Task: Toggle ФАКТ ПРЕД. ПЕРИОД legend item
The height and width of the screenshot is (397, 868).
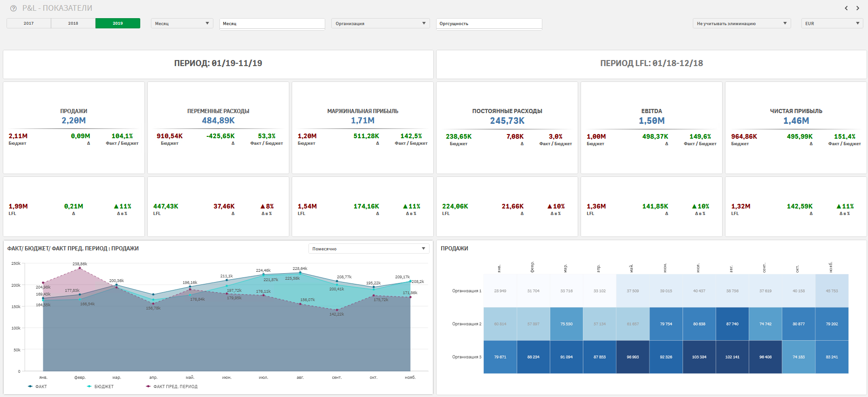Action: [x=172, y=386]
